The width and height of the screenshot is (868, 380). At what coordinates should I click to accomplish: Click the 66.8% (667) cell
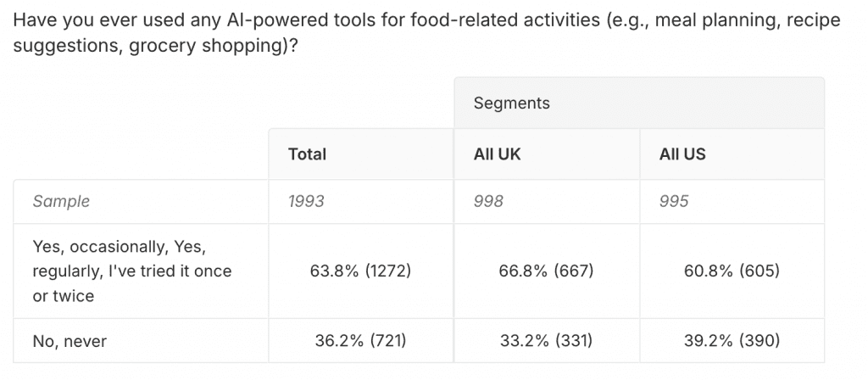click(x=546, y=271)
